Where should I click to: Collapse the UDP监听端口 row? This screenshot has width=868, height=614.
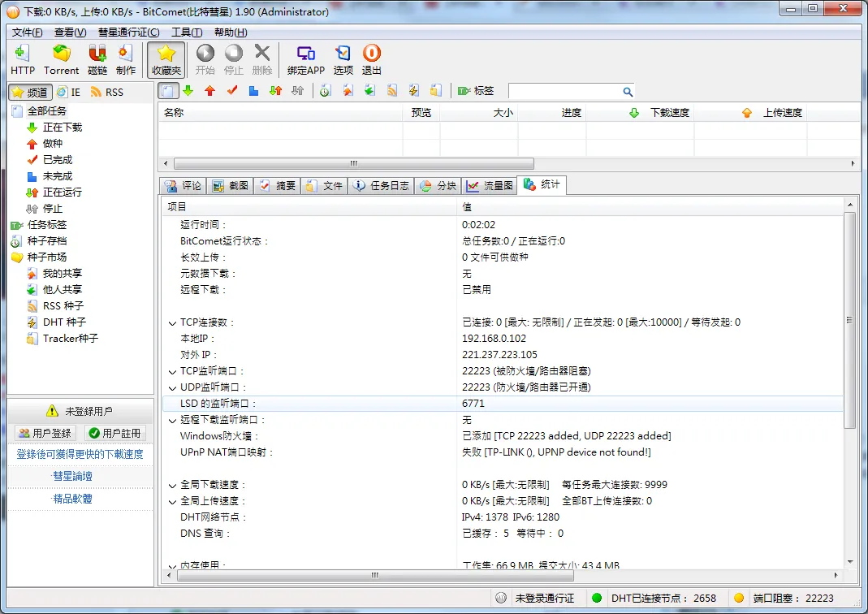coord(172,387)
